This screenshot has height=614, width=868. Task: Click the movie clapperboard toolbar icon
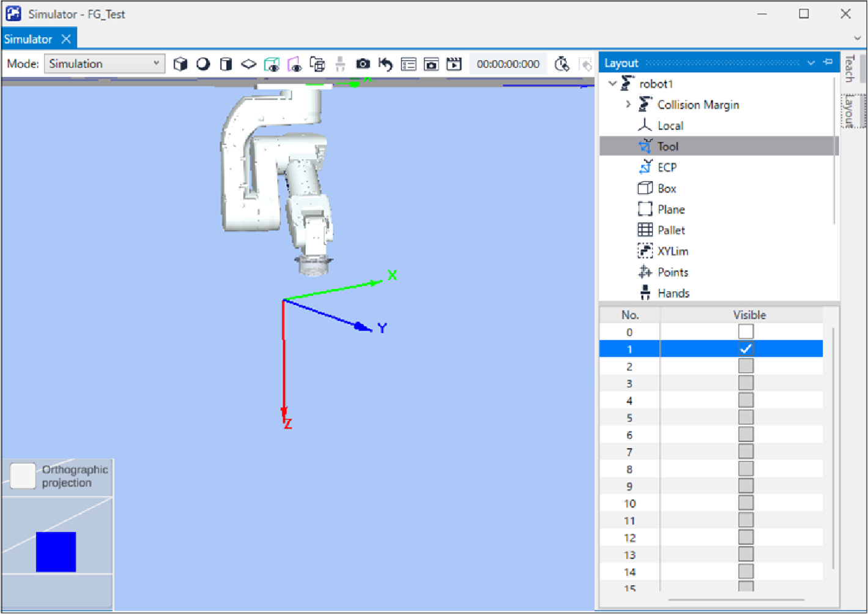(454, 64)
